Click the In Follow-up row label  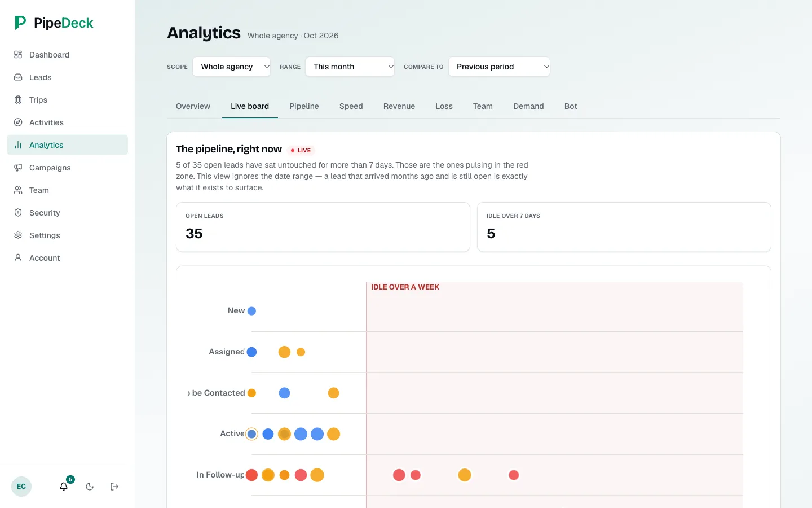220,475
